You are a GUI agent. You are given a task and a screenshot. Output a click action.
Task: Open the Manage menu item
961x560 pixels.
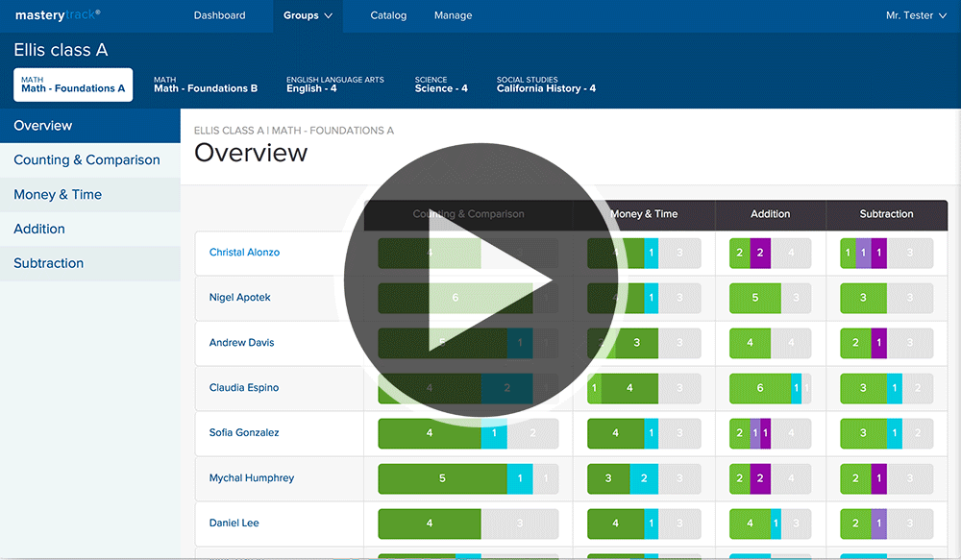453,15
